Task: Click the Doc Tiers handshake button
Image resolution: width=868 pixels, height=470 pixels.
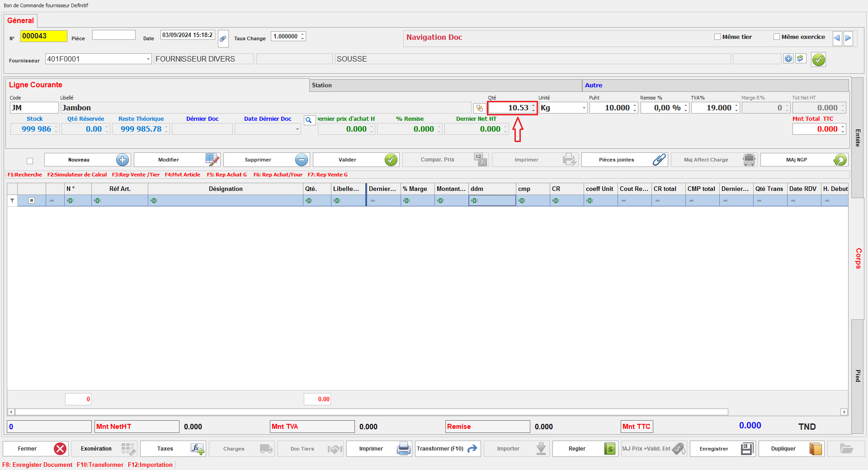Action: 311,449
